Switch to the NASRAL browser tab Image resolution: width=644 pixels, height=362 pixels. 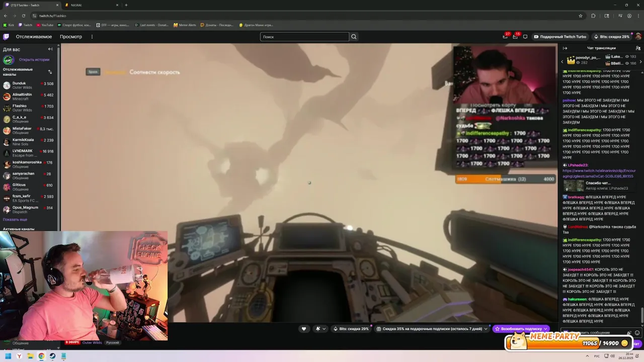click(x=92, y=5)
